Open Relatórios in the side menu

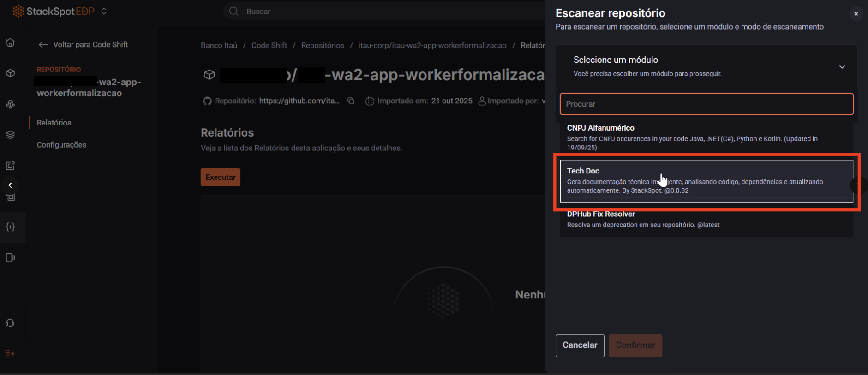(54, 123)
